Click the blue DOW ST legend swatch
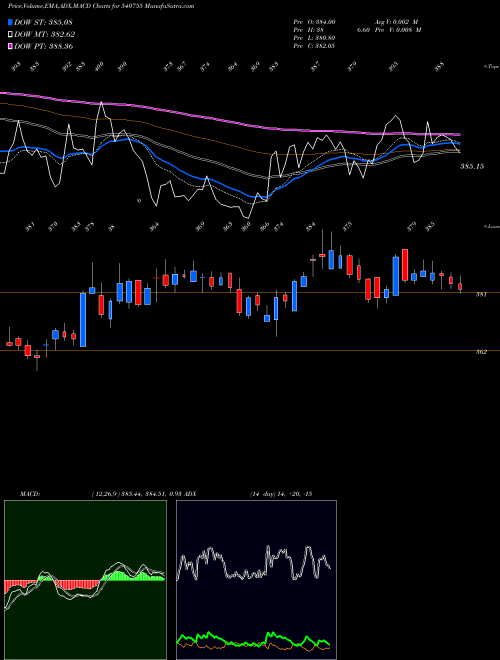This screenshot has width=500, height=660. click(11, 22)
